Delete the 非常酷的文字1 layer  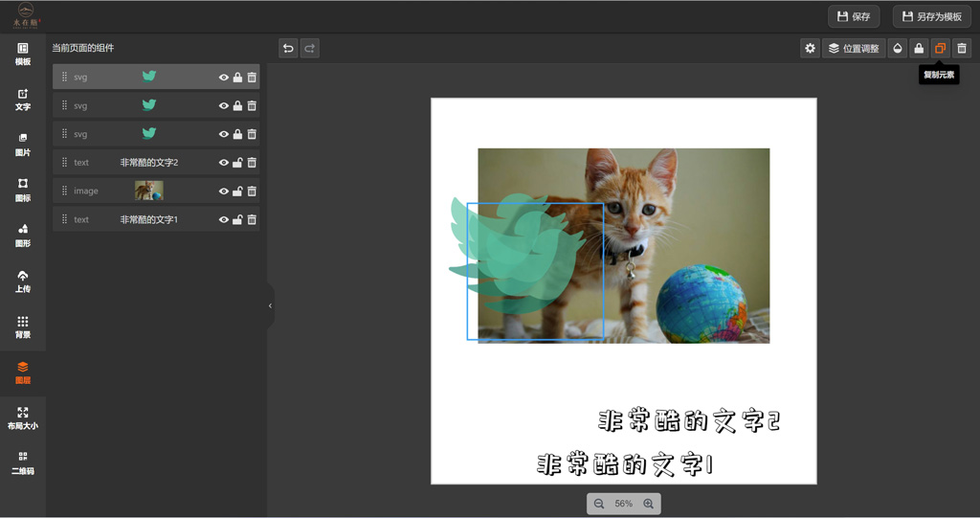(x=252, y=219)
